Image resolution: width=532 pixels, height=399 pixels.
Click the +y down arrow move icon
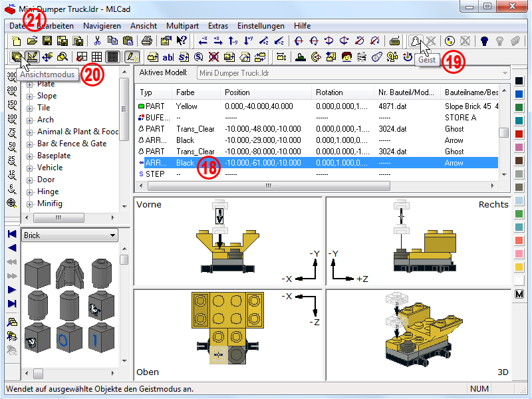[x=248, y=41]
